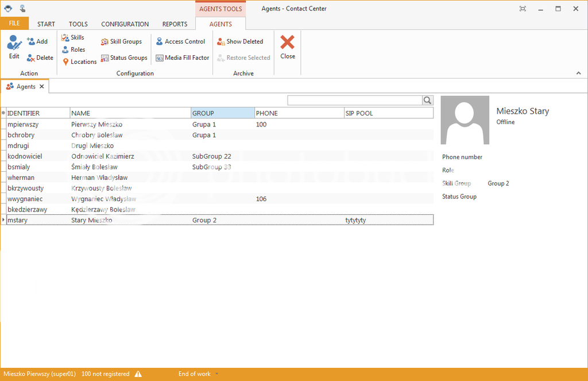The width and height of the screenshot is (588, 381).
Task: Open the File menu
Action: (x=14, y=24)
